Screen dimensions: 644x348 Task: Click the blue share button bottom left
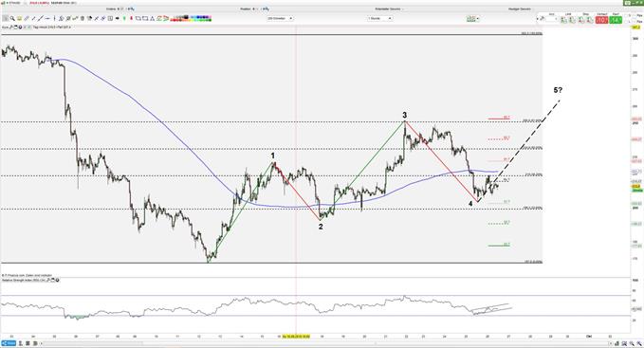9,343
